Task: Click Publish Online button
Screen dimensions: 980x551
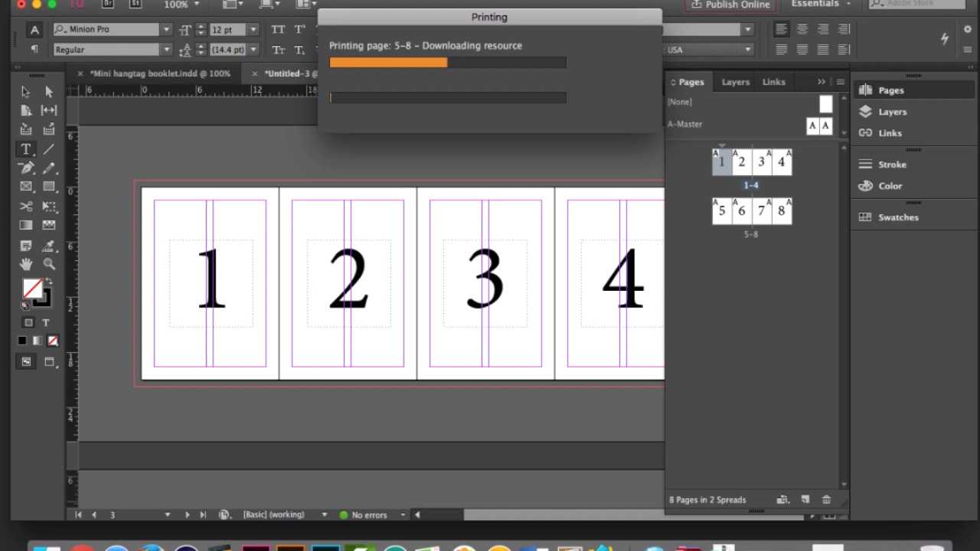Action: (x=730, y=5)
